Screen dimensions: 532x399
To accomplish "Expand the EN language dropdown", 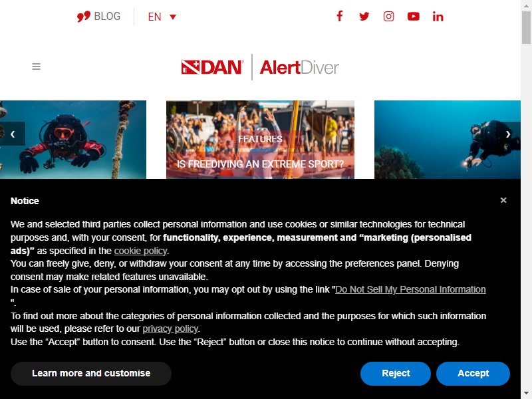I will click(x=162, y=17).
